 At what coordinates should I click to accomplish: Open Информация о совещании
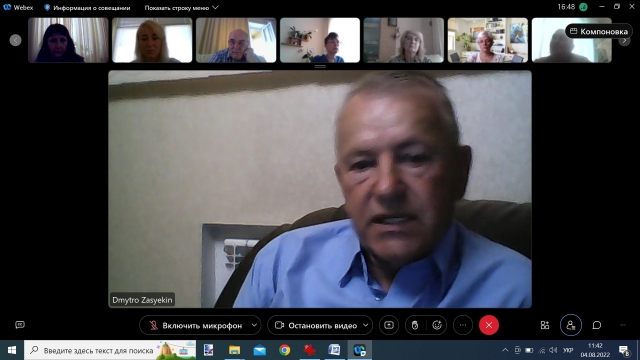point(87,8)
